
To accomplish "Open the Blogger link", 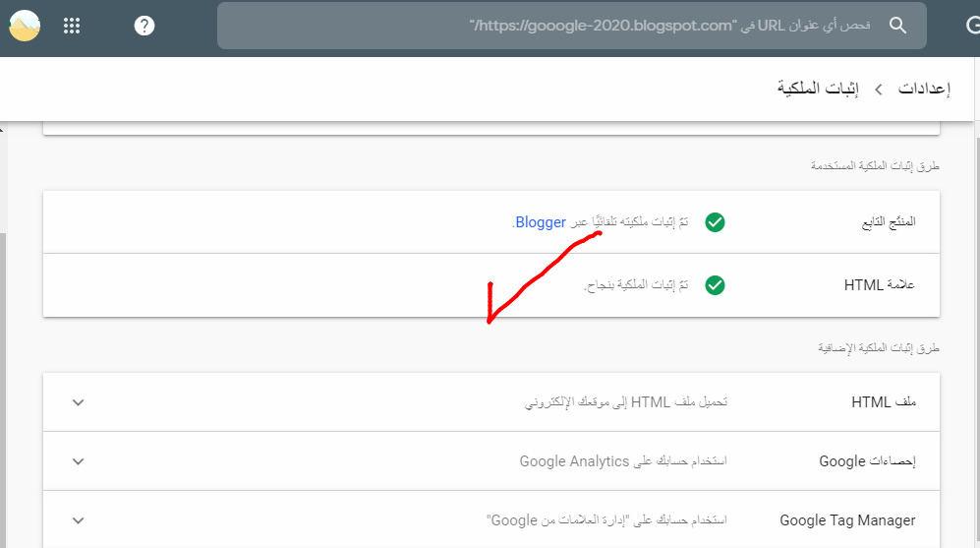I will pos(541,222).
